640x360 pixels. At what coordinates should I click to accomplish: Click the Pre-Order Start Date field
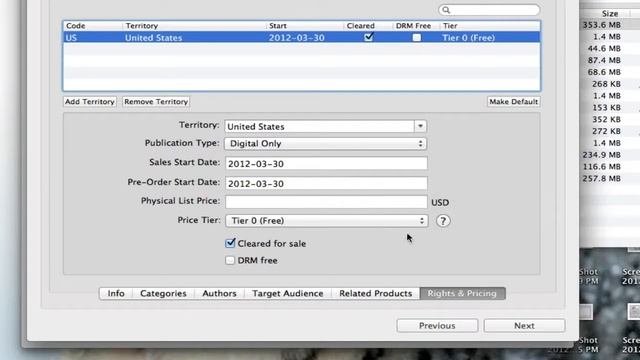click(326, 183)
